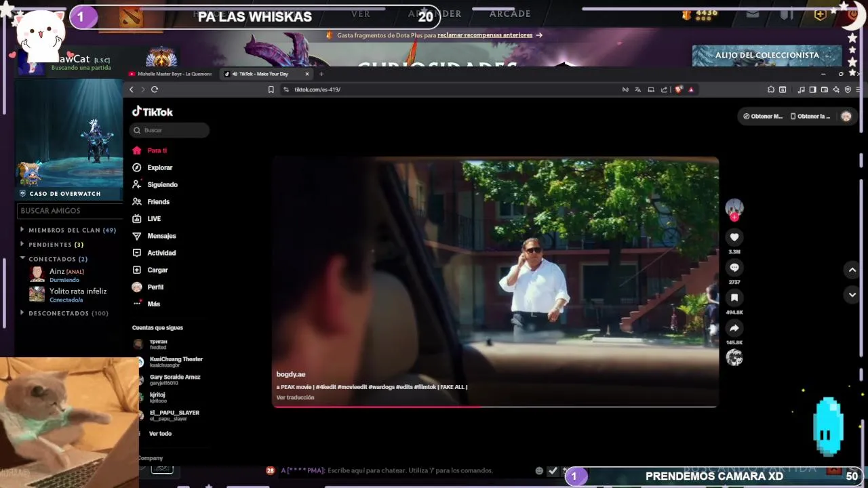Switch to the Mishelle Master Boys tab
This screenshot has height=488, width=868.
[171, 74]
